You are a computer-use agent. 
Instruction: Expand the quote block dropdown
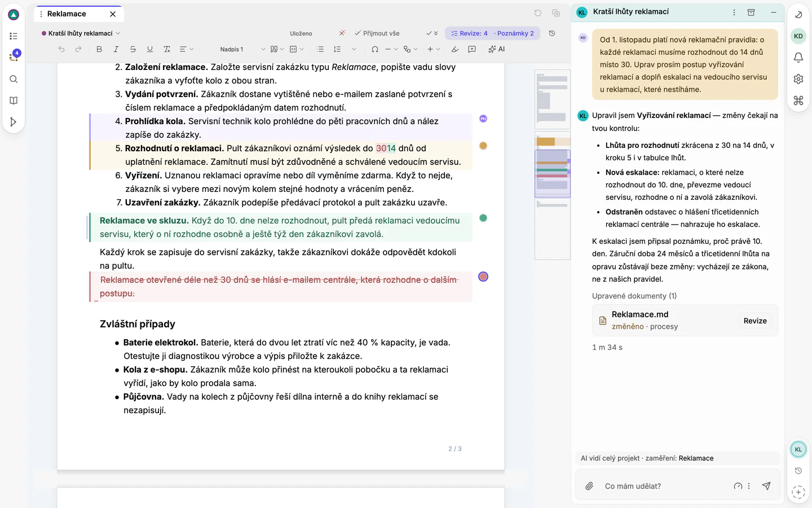(277, 49)
